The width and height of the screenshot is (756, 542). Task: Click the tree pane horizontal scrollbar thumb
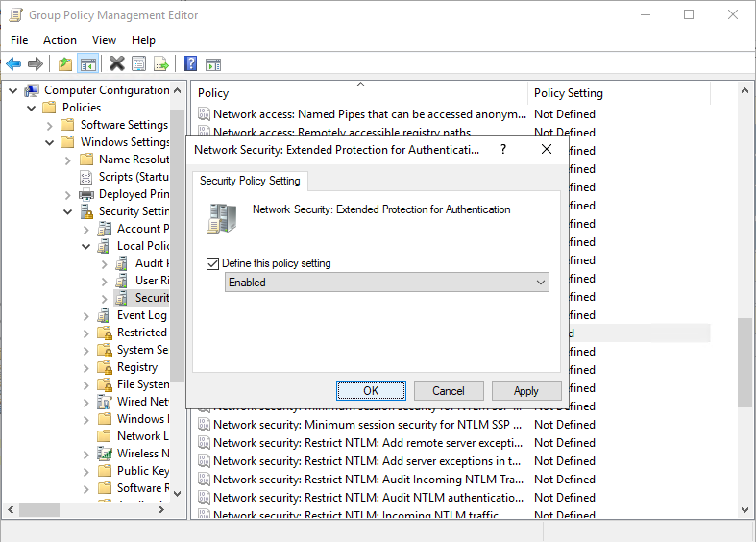click(39, 509)
